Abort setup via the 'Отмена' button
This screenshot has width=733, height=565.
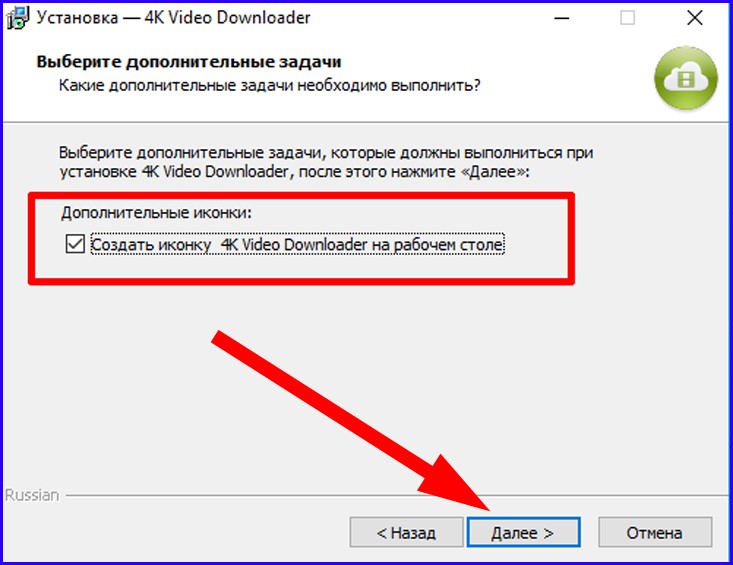tap(655, 532)
